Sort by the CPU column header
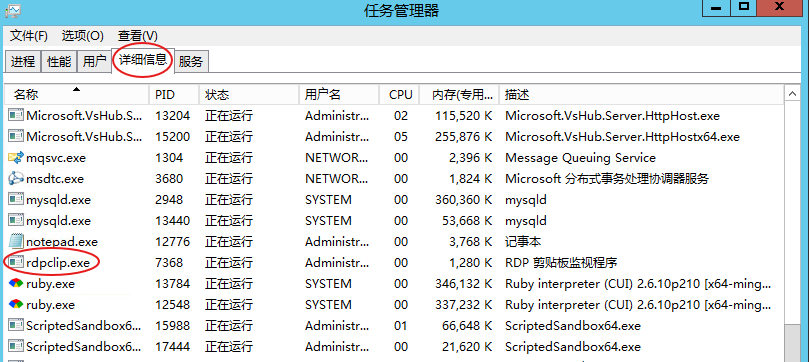 point(400,95)
